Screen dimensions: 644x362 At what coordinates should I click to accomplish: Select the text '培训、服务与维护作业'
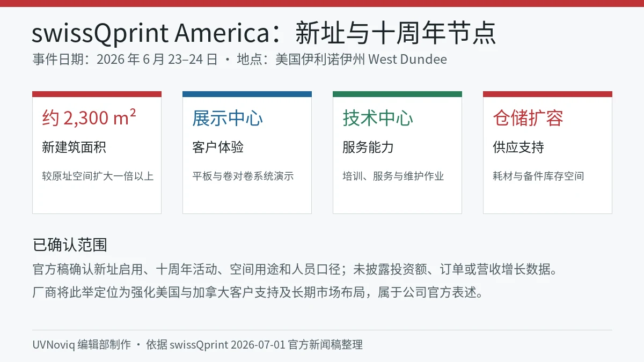393,176
